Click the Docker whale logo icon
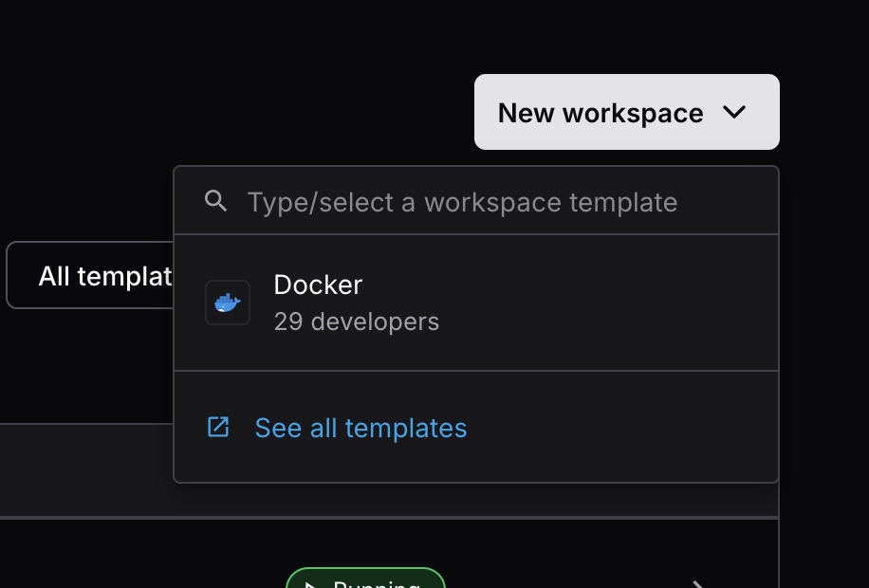Screen dimensions: 869x588 228,303
